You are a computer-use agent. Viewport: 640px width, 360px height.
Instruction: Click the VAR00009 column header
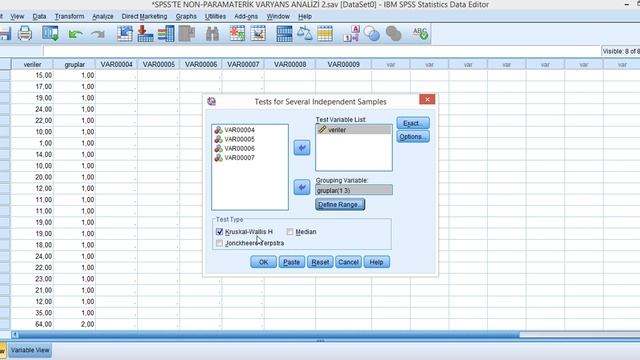pyautogui.click(x=343, y=64)
